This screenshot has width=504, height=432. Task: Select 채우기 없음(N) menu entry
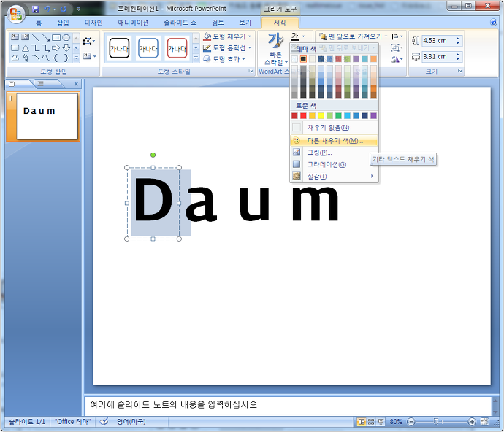click(334, 128)
